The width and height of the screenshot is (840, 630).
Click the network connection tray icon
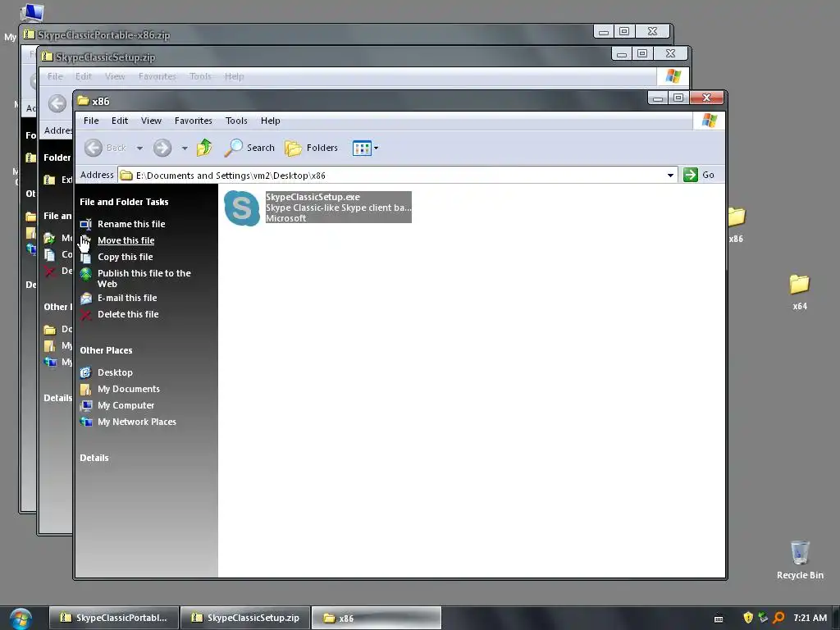(x=763, y=618)
